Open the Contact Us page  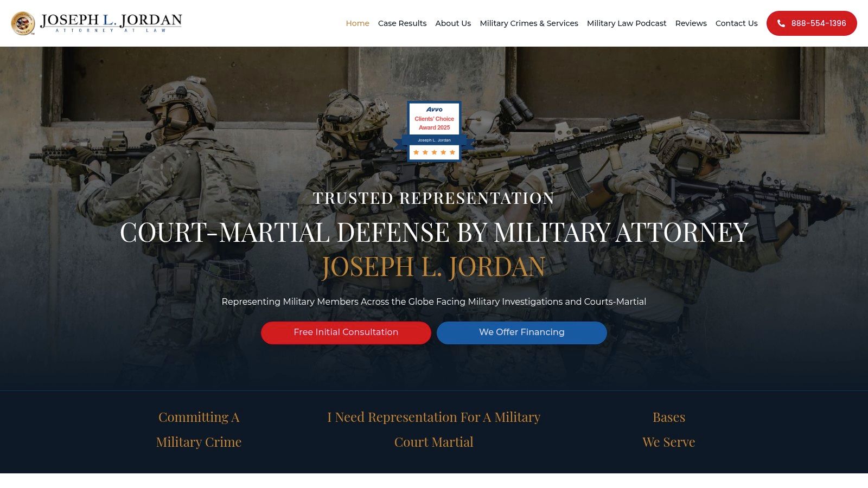736,23
